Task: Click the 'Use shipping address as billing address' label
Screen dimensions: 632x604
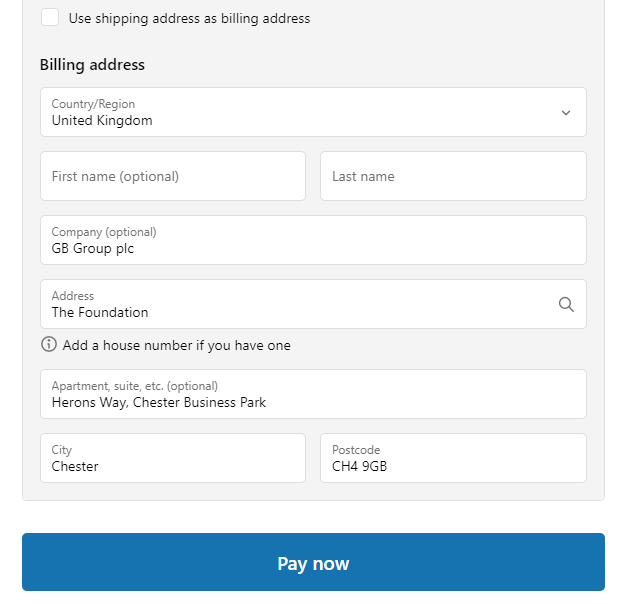Action: pos(189,19)
